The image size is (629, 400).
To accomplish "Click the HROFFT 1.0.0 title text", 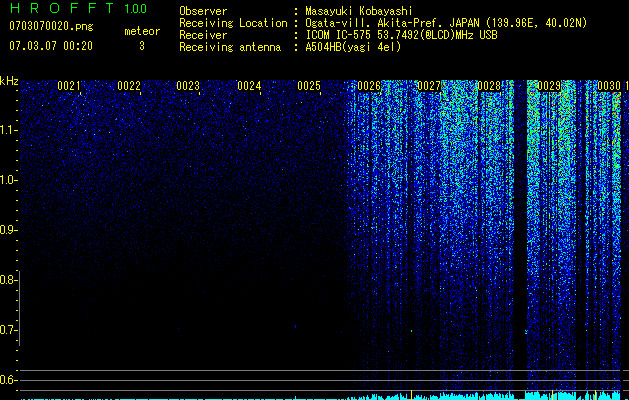I will 78,8.
